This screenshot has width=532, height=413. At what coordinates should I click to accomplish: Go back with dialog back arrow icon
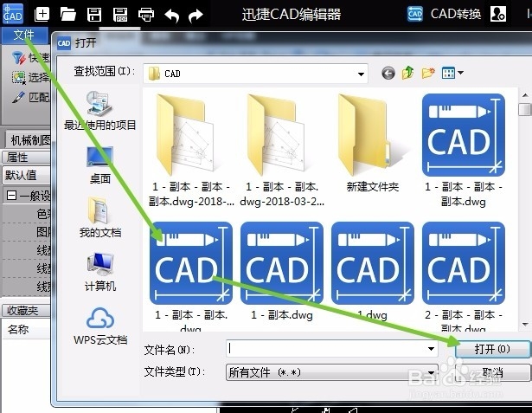[x=388, y=73]
